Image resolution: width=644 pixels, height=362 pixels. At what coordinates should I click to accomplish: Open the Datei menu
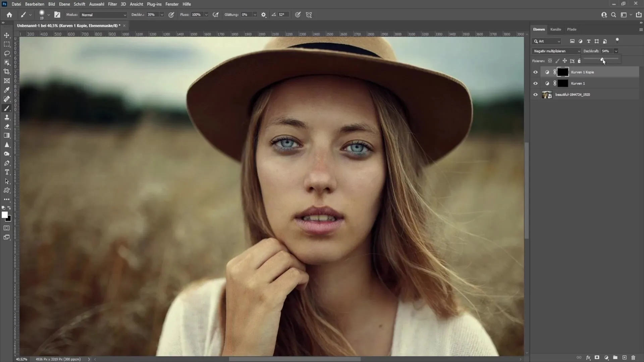[x=16, y=4]
